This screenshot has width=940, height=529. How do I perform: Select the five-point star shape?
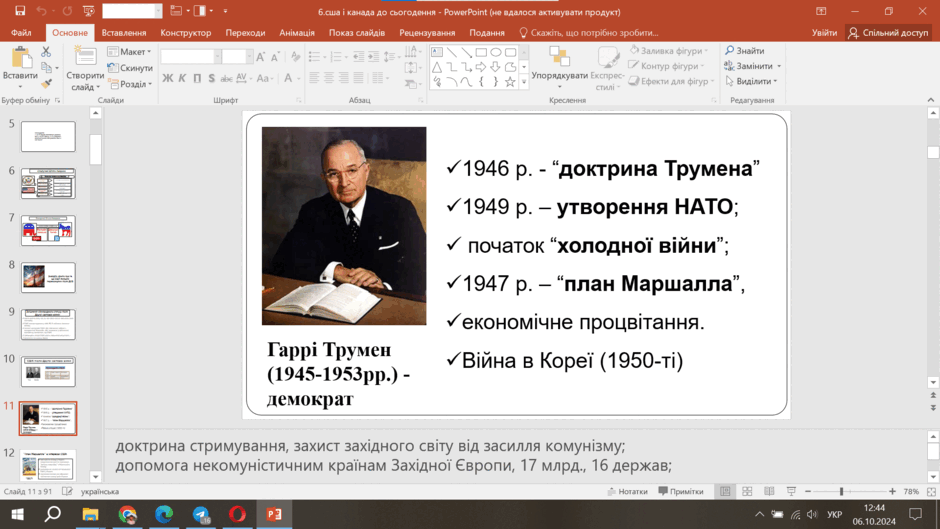pyautogui.click(x=510, y=82)
